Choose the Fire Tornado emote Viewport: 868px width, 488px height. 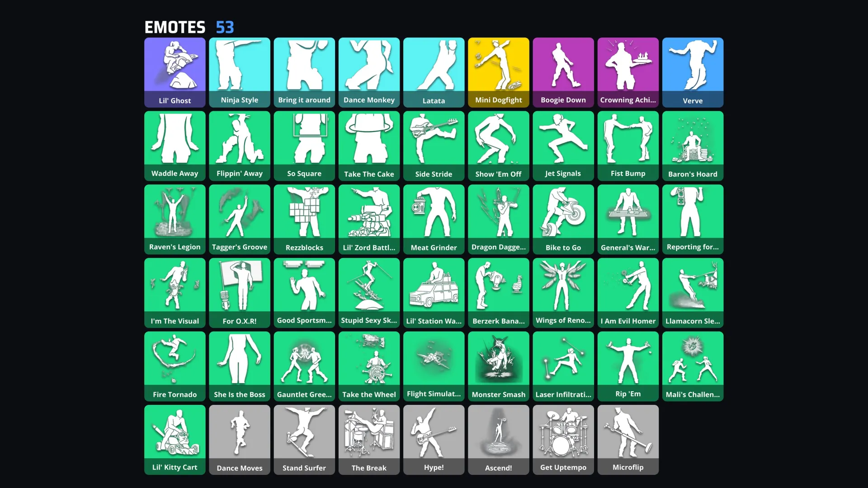175,366
